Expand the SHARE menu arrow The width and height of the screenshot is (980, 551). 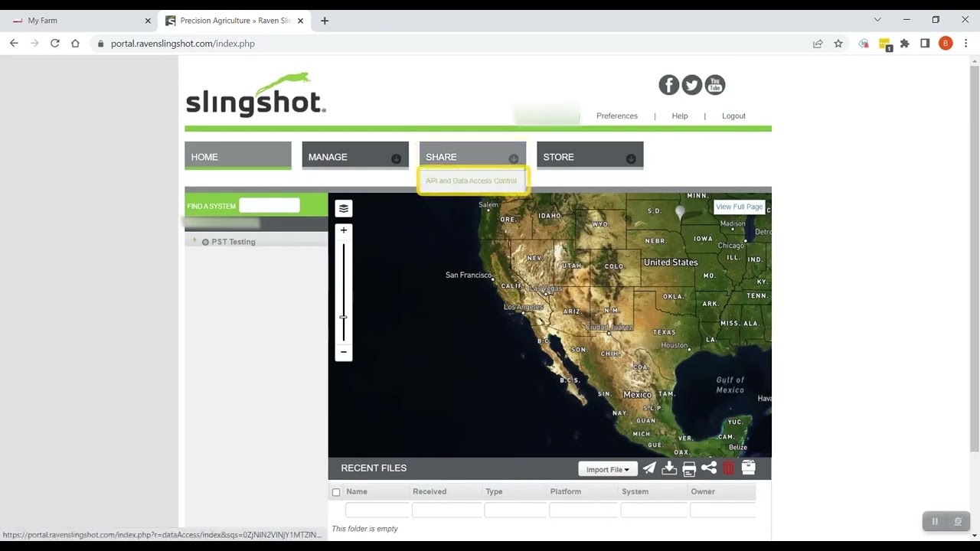[x=513, y=159]
